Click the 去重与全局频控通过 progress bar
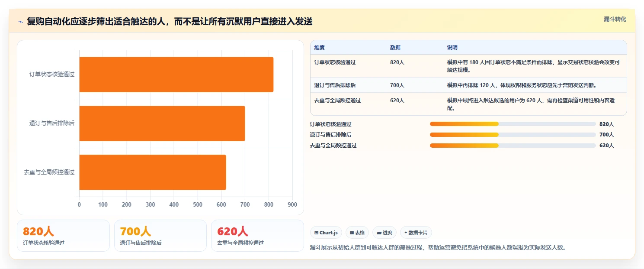This screenshot has width=644, height=269. coord(513,146)
